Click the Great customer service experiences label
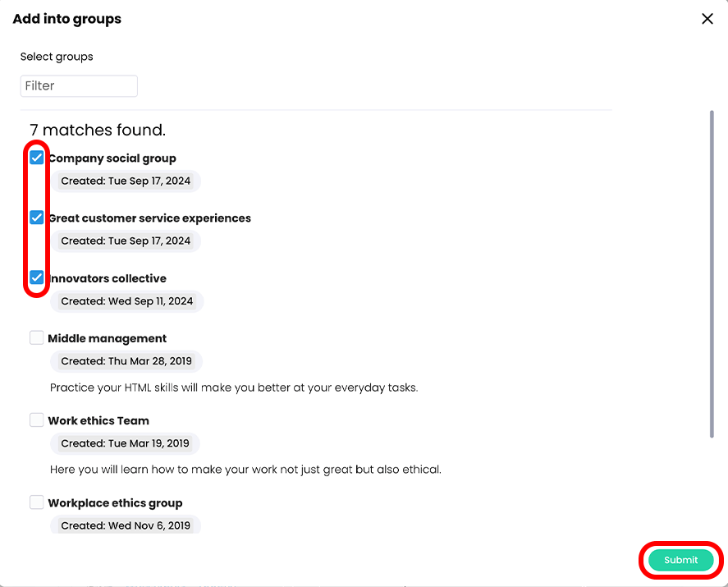This screenshot has width=728, height=587. pyautogui.click(x=149, y=218)
